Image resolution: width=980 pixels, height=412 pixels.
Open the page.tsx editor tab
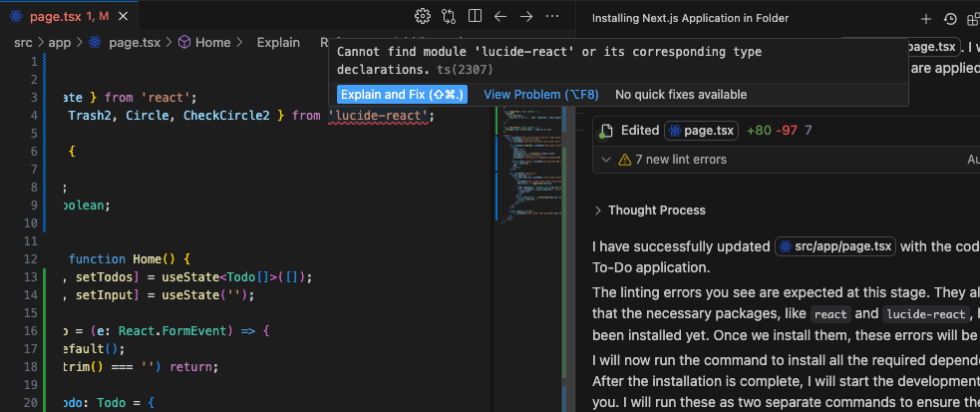pos(69,17)
